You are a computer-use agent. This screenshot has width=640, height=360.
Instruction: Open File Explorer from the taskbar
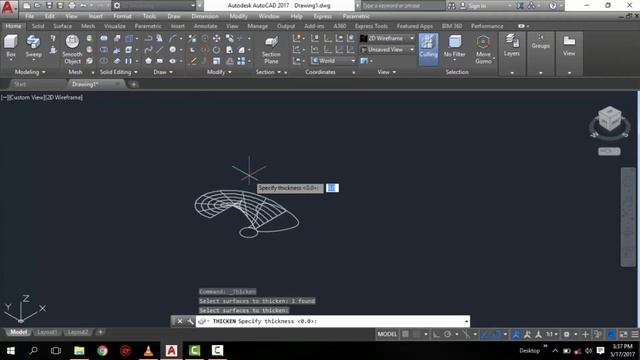(79, 351)
